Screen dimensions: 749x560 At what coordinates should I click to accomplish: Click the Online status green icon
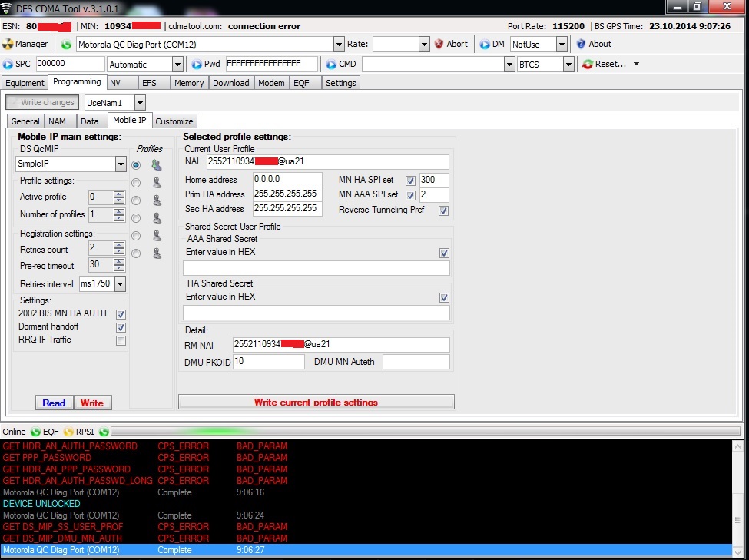point(35,432)
